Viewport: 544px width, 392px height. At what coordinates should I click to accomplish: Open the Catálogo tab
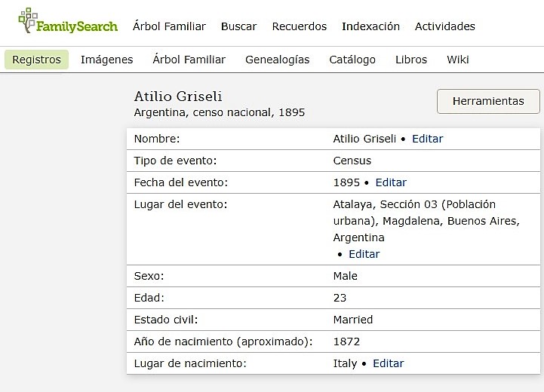click(352, 60)
